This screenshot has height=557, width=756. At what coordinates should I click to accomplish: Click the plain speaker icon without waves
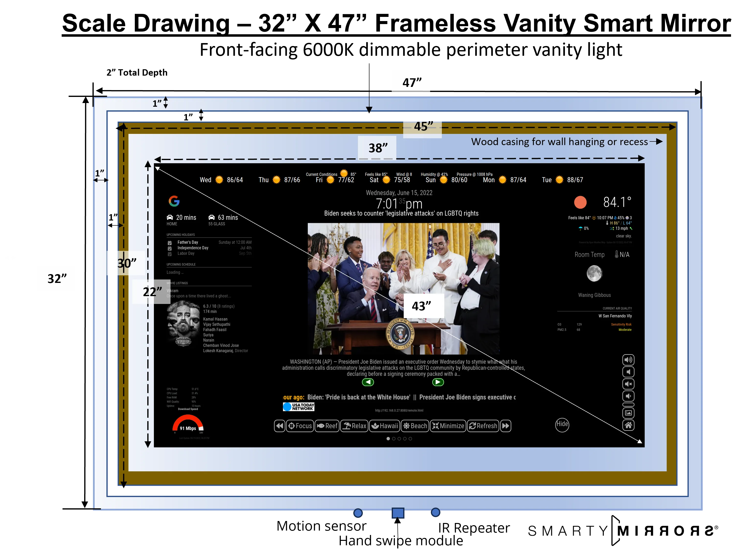tap(628, 372)
